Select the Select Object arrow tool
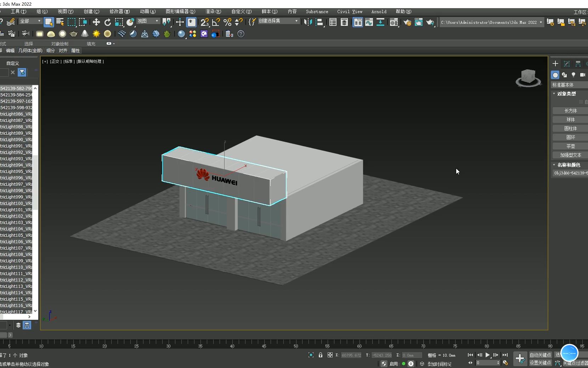The height and width of the screenshot is (368, 588). click(49, 22)
